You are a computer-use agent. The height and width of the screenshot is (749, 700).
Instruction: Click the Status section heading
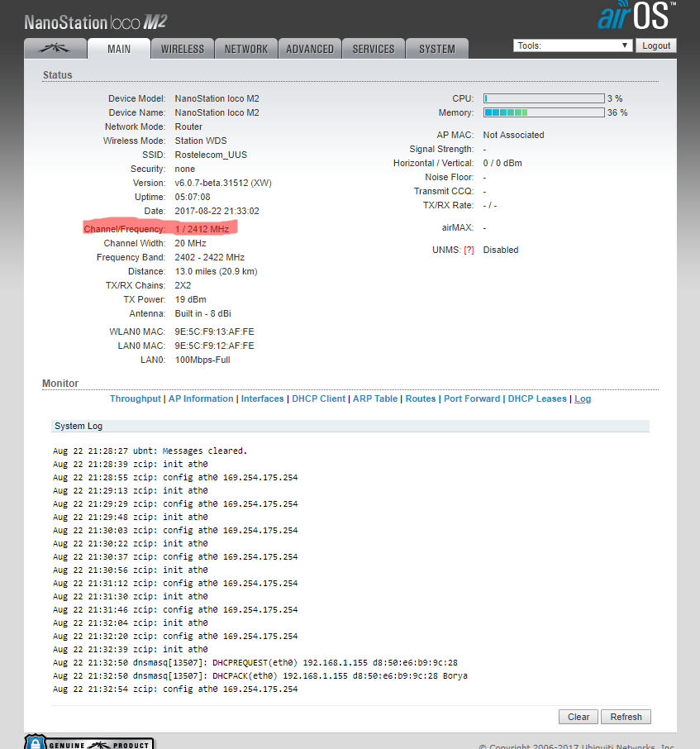click(x=57, y=75)
